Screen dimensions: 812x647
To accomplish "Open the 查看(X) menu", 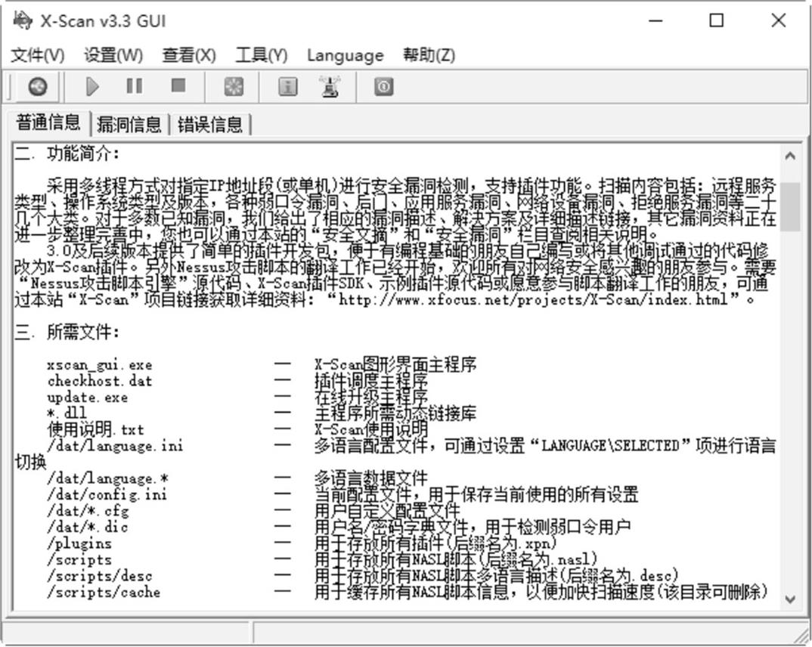I will pos(188,55).
